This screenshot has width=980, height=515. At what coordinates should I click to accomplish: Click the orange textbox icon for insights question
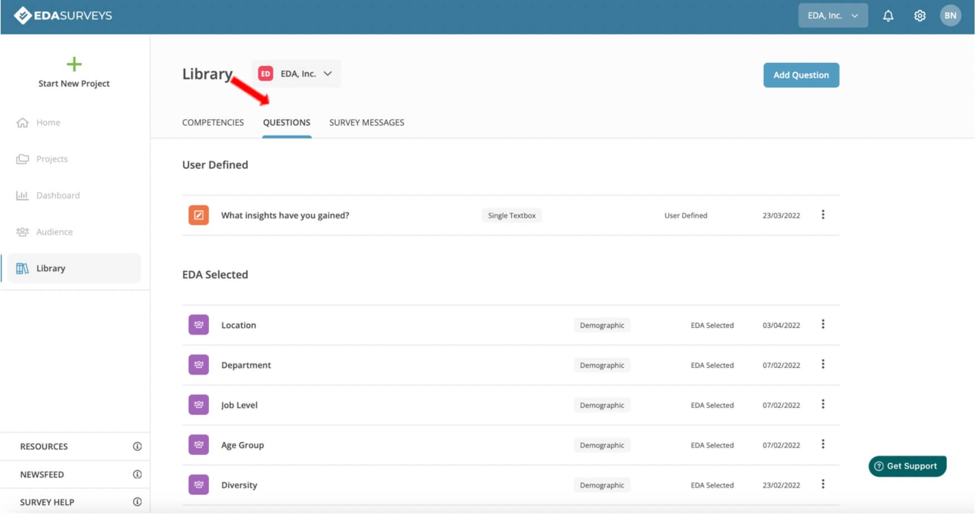pos(198,215)
